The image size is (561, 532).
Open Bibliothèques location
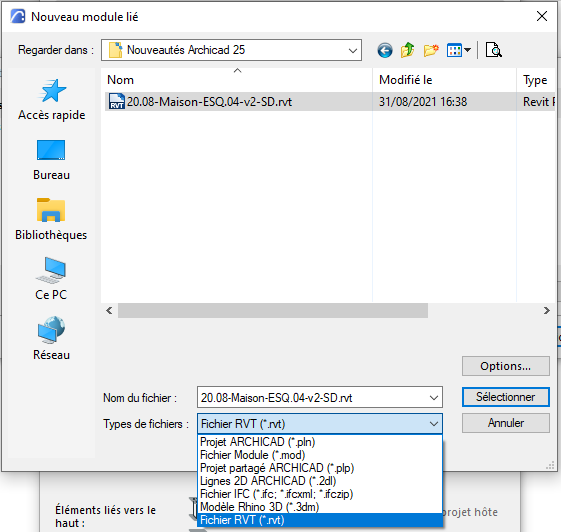click(51, 219)
